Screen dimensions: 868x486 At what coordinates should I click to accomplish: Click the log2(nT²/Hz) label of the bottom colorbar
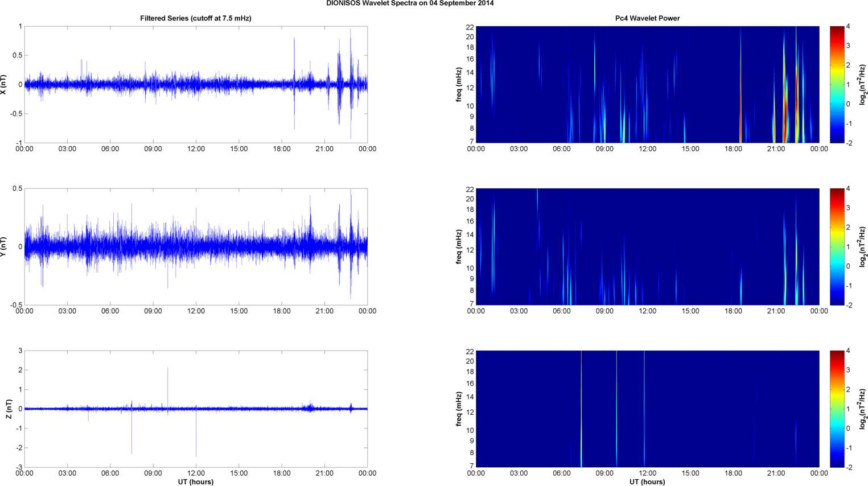(863, 409)
